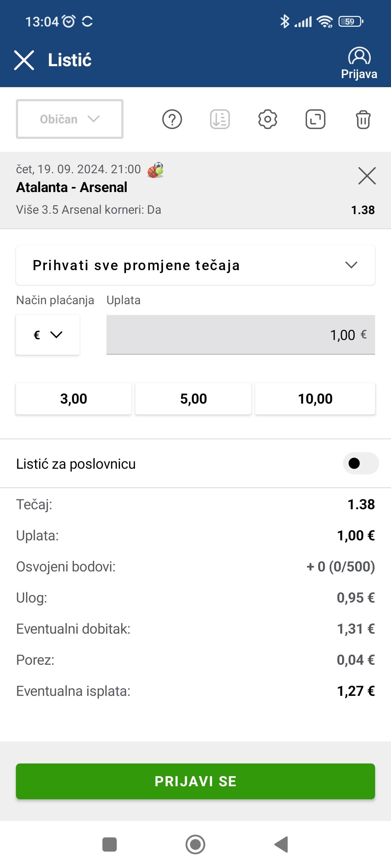Open the help question mark icon
Image resolution: width=391 pixels, height=868 pixels.
(172, 119)
